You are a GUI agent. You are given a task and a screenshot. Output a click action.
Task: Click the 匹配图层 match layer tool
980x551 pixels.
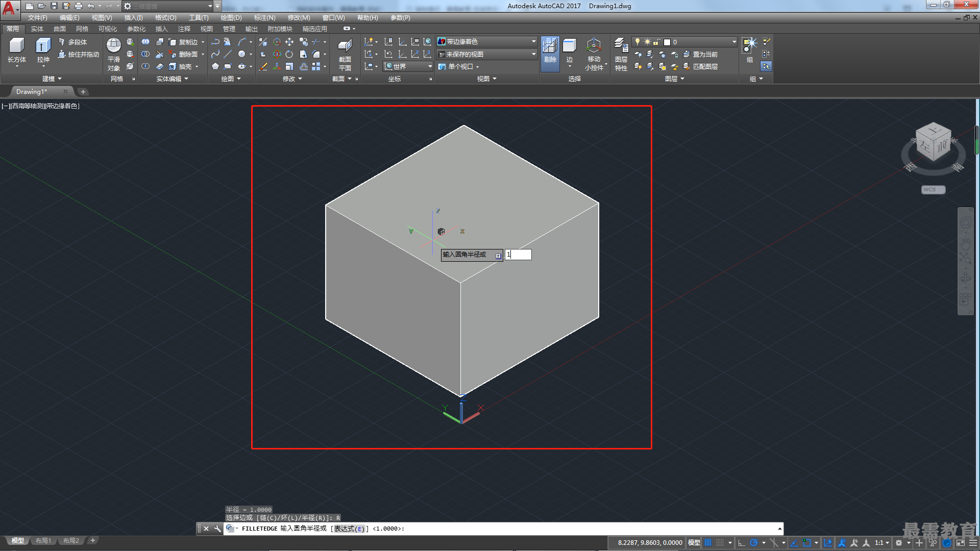[700, 66]
